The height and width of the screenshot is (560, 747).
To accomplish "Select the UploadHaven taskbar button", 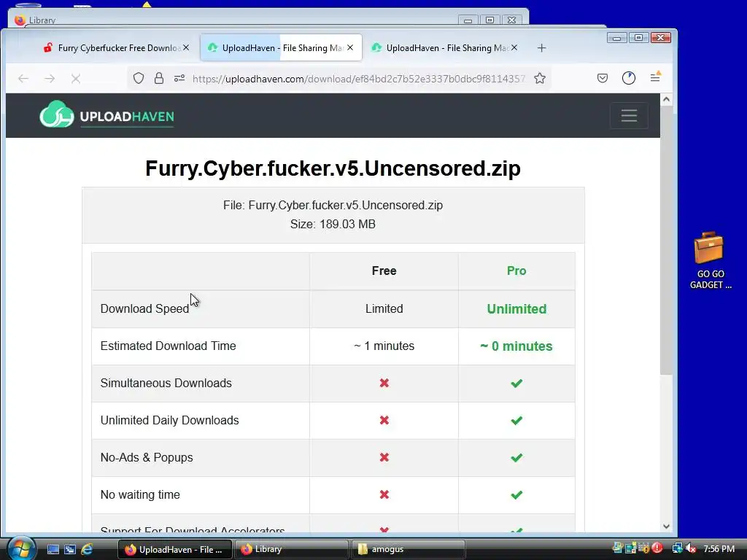I will 175,549.
